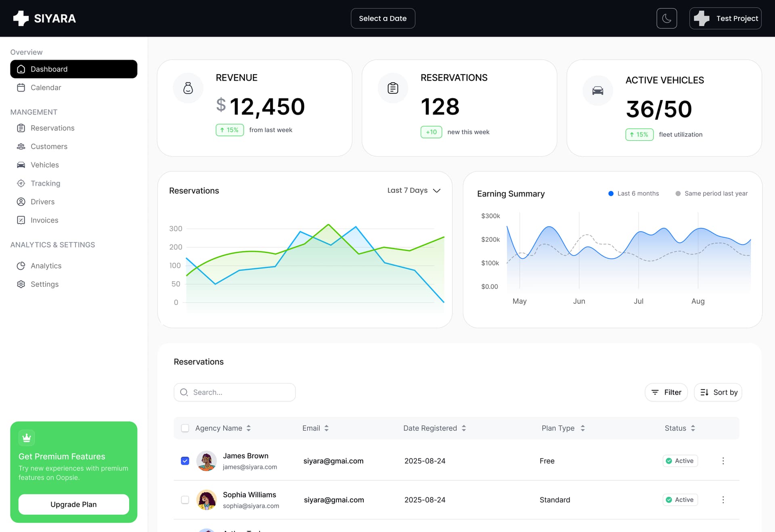Click the Invoices percent icon
This screenshot has width=775, height=532.
click(x=21, y=220)
